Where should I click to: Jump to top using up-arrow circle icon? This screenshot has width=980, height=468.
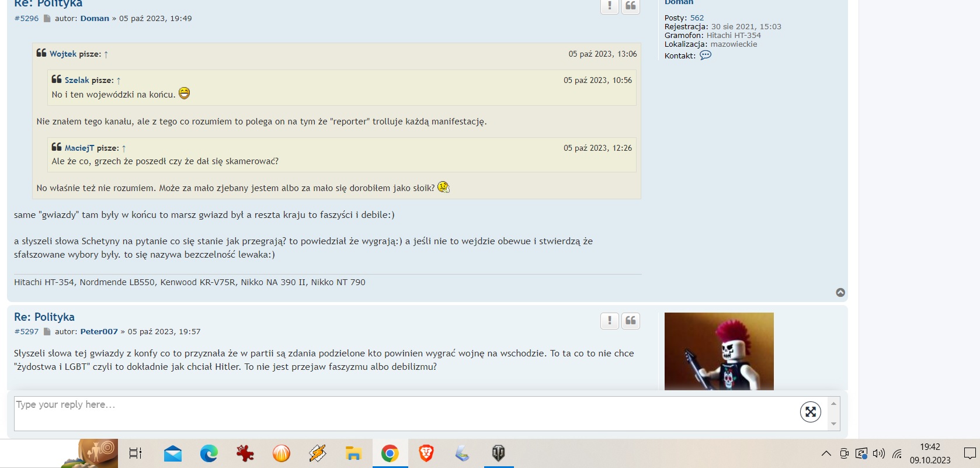[840, 293]
